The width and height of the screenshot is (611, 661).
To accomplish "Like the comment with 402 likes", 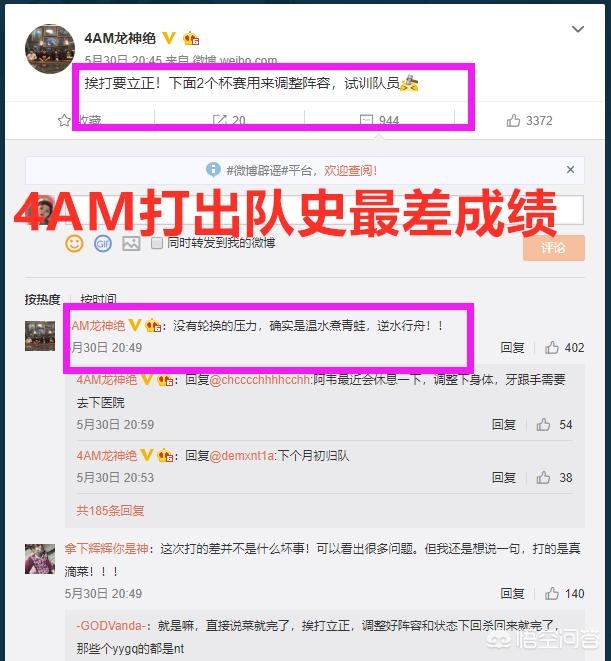I will (564, 348).
